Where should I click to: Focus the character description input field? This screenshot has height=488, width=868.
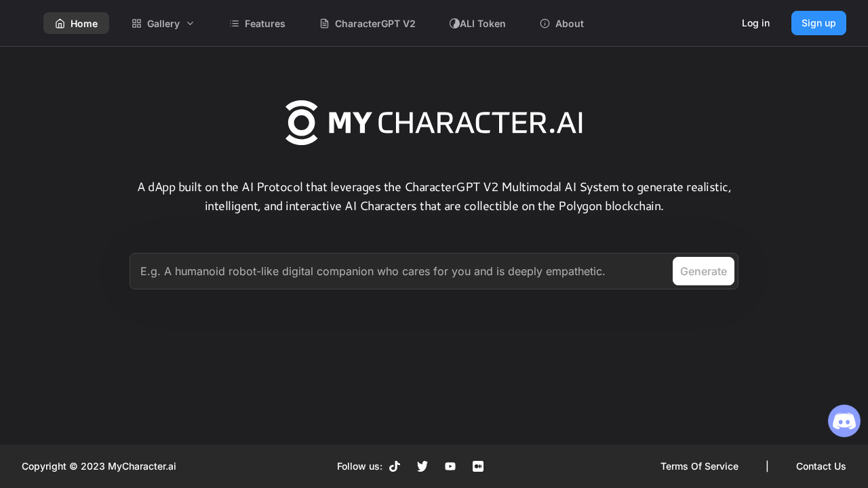(400, 271)
